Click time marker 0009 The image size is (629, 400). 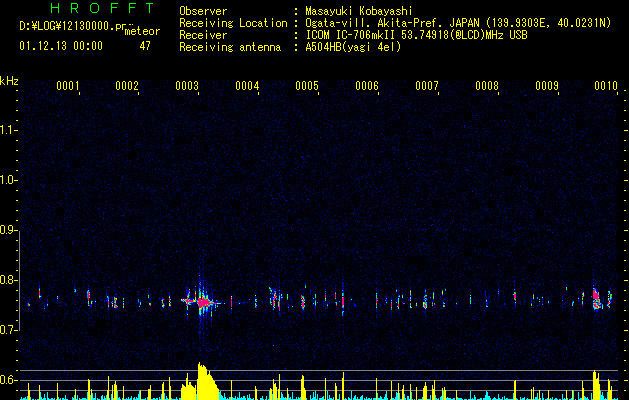(x=547, y=86)
